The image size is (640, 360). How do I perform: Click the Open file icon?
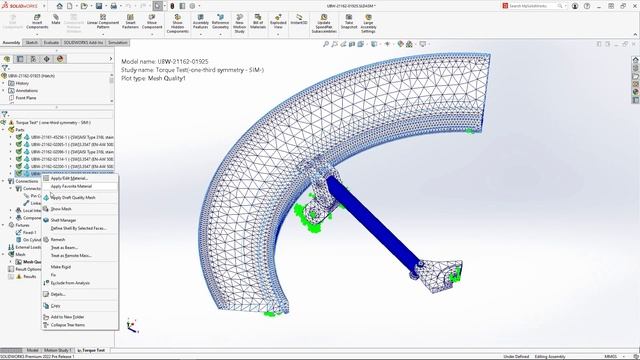(x=84, y=6)
